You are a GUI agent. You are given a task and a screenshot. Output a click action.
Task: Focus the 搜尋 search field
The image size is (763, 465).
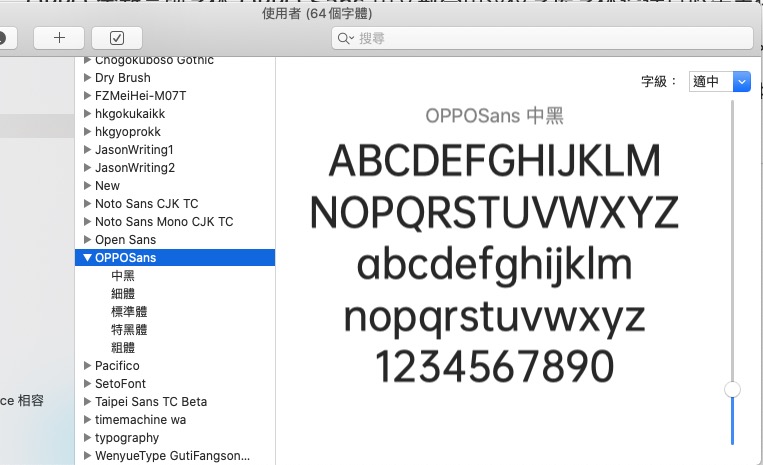point(542,38)
